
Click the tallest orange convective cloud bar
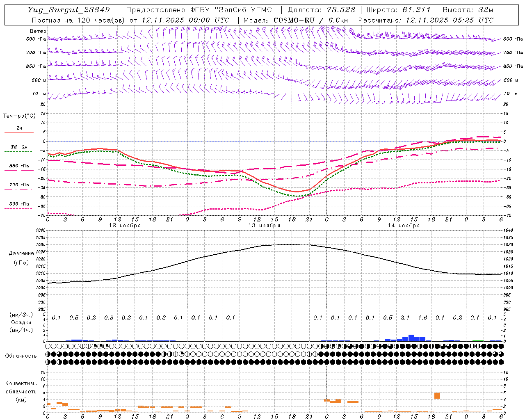(437, 396)
